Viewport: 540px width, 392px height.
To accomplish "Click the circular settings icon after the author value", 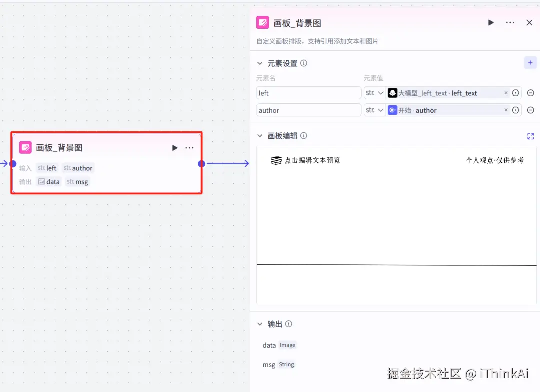I will click(515, 110).
